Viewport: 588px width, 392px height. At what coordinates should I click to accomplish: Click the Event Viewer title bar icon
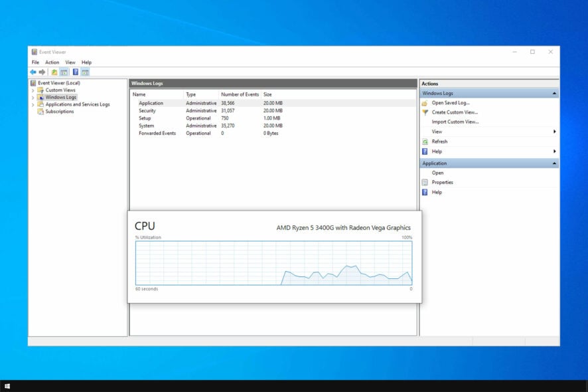click(x=34, y=52)
